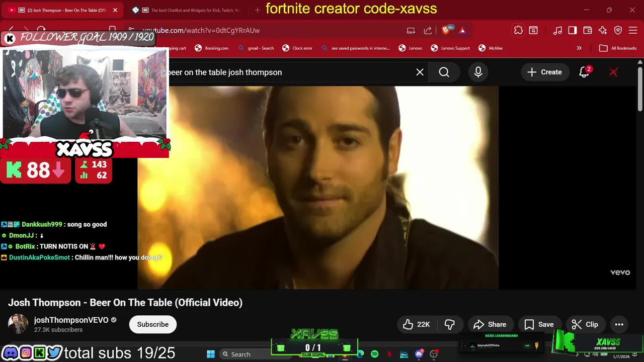The height and width of the screenshot is (362, 644).
Task: Open the Clock error bookmark
Action: pyautogui.click(x=297, y=48)
